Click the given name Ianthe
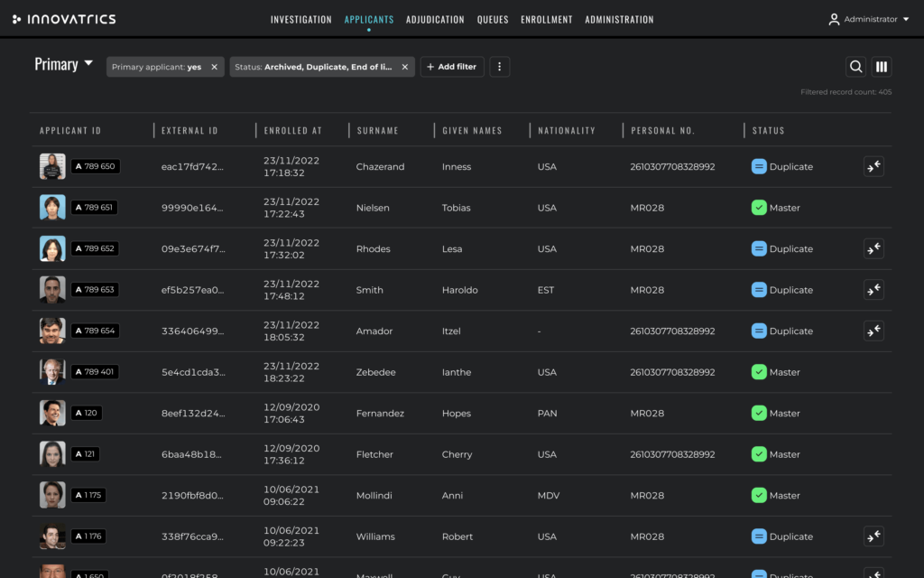The height and width of the screenshot is (578, 924). pyautogui.click(x=456, y=372)
